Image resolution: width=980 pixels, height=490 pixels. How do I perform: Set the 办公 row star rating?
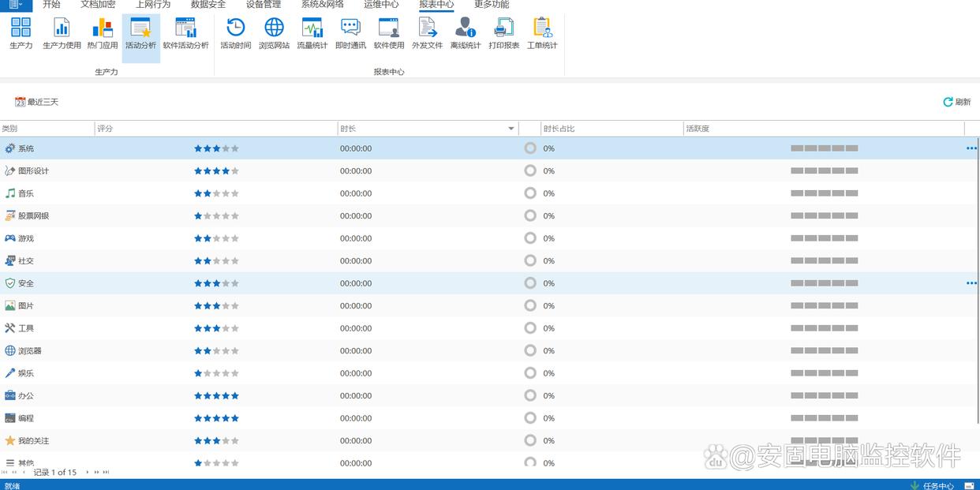pyautogui.click(x=216, y=396)
